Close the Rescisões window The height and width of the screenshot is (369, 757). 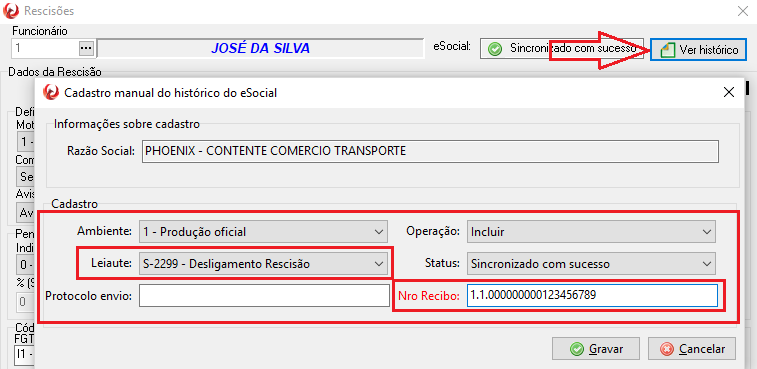point(743,11)
